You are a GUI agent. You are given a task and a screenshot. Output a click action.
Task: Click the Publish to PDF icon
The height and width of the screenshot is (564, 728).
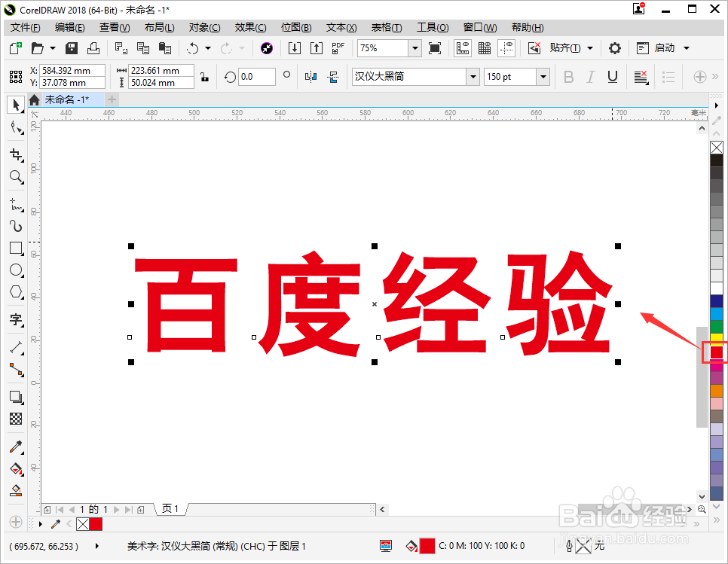pyautogui.click(x=338, y=47)
